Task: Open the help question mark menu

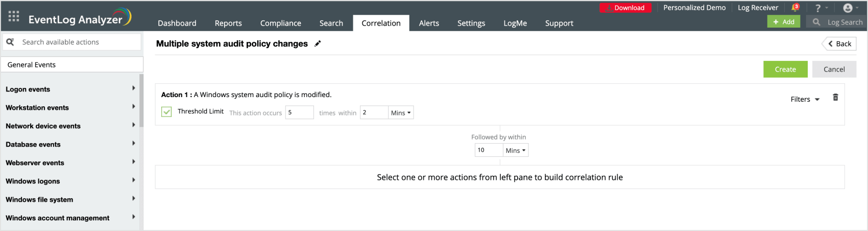Action: [818, 8]
